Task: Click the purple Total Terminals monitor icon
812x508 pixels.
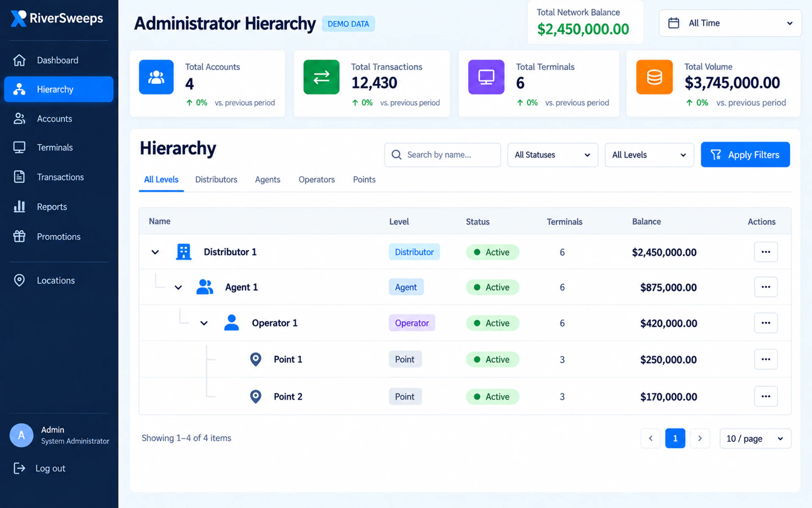Action: coord(486,77)
